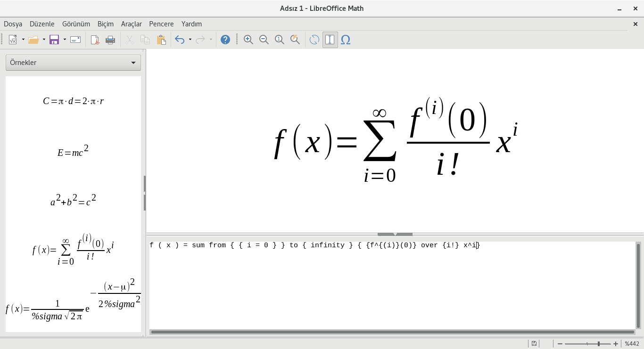Open the New document dropdown arrow
The width and height of the screenshot is (644, 349).
[x=23, y=40]
